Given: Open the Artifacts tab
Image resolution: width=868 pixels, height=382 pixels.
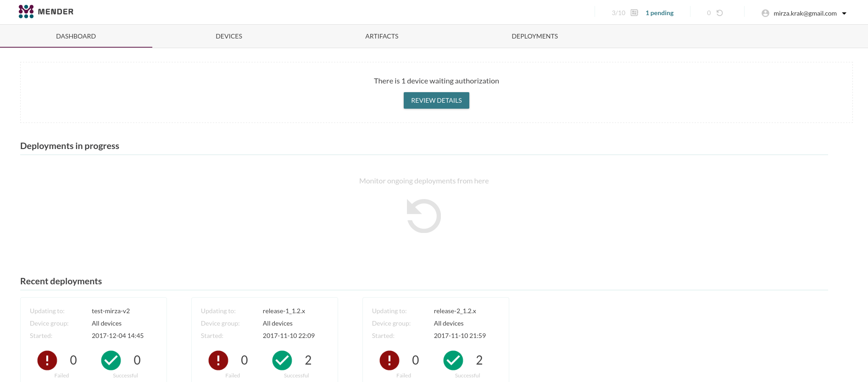Looking at the screenshot, I should (x=382, y=36).
